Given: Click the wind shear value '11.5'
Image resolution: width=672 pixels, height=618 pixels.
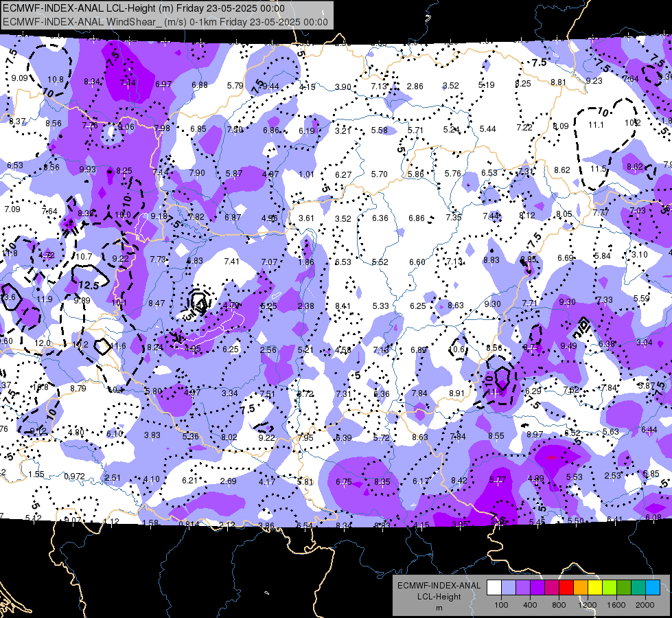Looking at the screenshot, I should [598, 169].
